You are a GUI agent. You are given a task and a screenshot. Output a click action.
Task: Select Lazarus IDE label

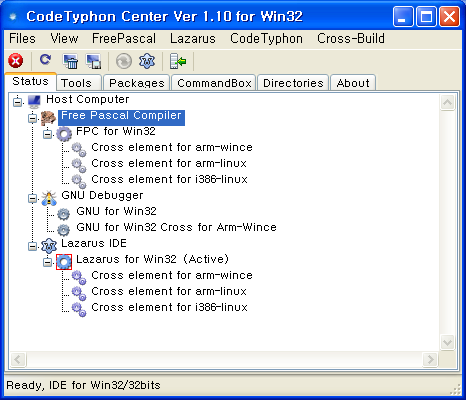pos(94,243)
